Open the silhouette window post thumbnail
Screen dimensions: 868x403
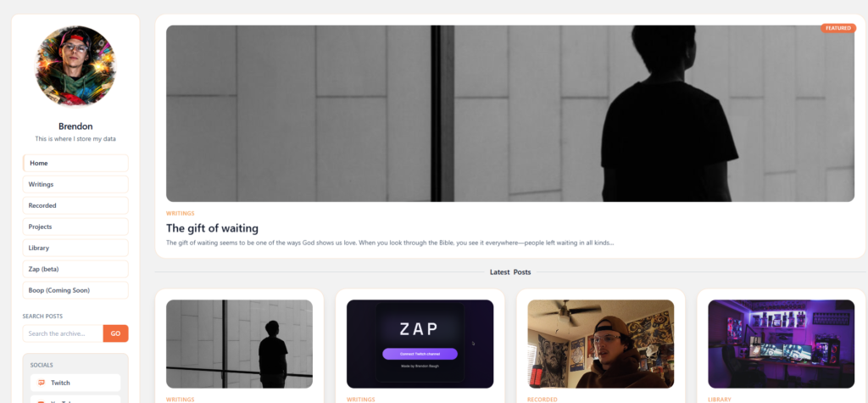[x=239, y=344]
